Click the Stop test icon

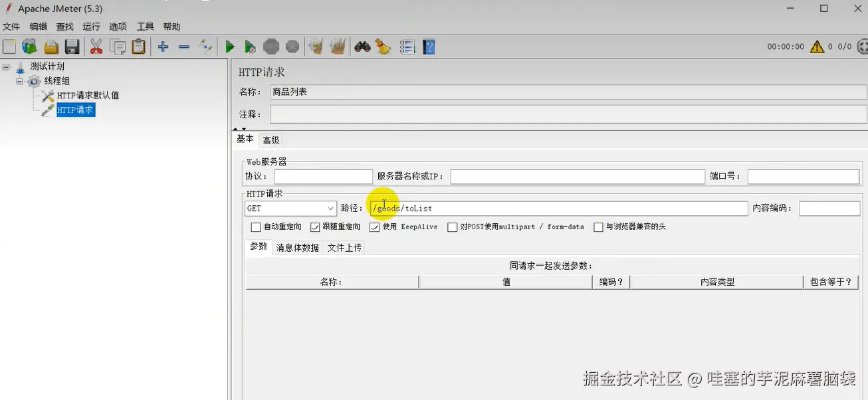point(271,47)
